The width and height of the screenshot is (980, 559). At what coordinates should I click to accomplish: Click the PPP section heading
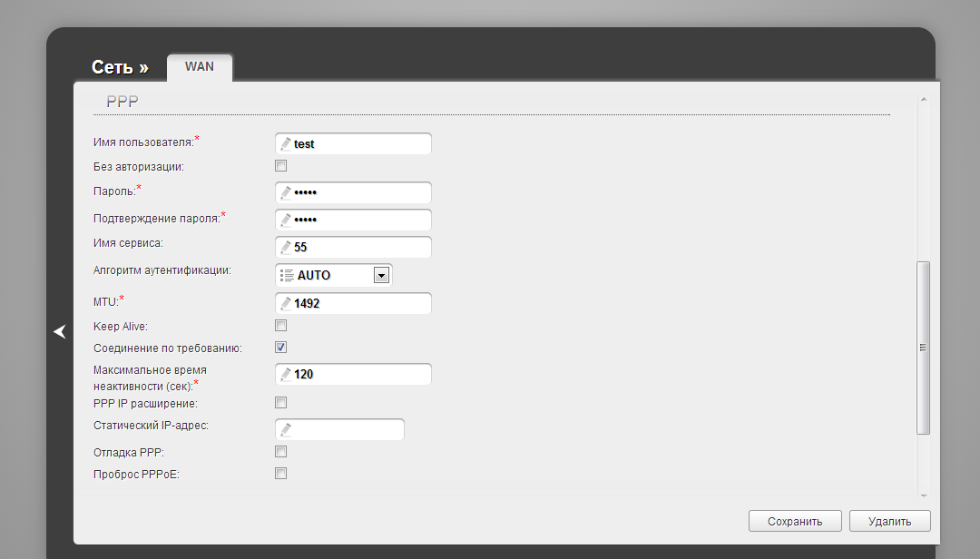point(122,102)
